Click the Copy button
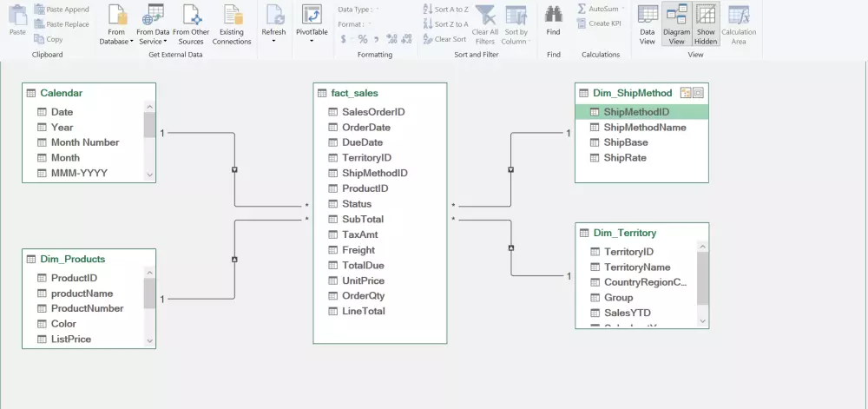Viewport: 868px width, 409px height. [48, 39]
